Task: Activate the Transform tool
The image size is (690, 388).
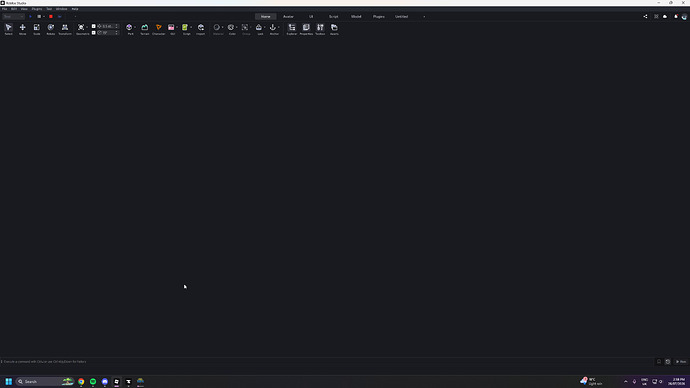Action: (x=65, y=29)
